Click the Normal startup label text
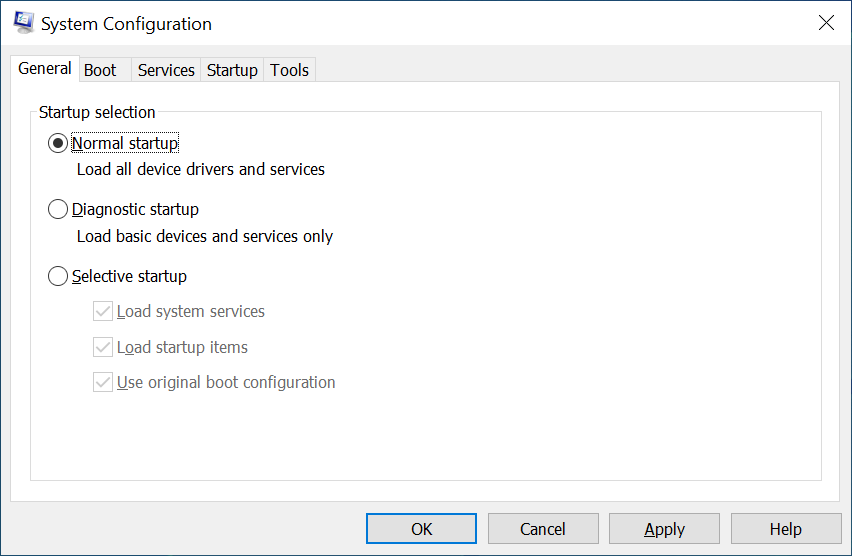This screenshot has height=556, width=852. coord(125,144)
